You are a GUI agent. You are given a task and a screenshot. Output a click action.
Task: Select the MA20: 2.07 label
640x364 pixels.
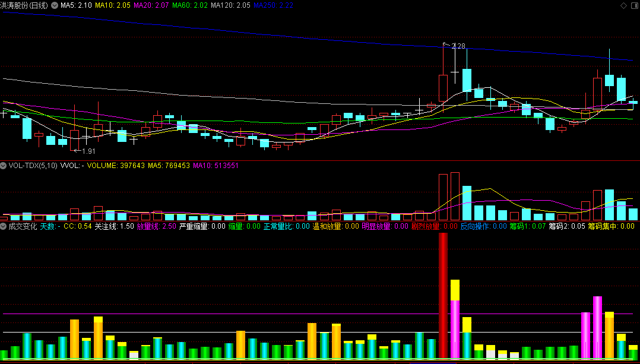151,6
